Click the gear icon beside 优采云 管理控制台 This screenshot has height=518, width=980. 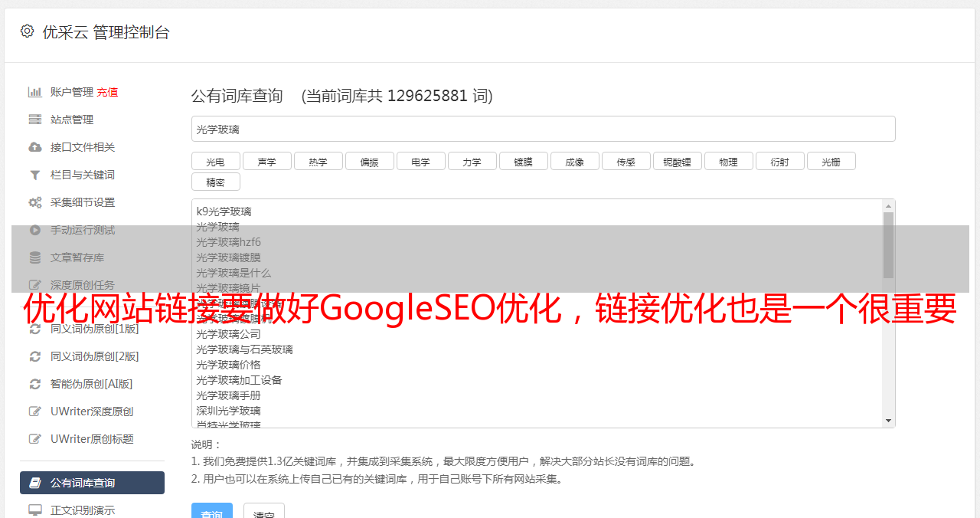[28, 31]
